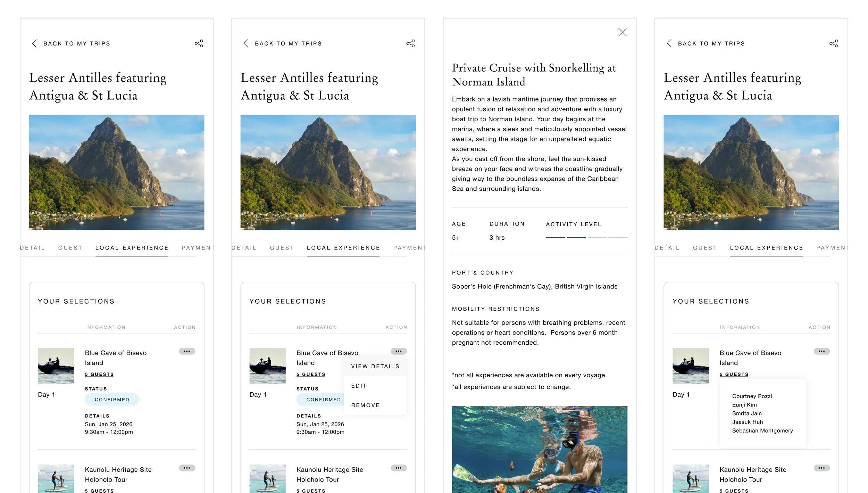The width and height of the screenshot is (868, 493).
Task: Click share icon in first trip panel
Action: click(x=199, y=43)
